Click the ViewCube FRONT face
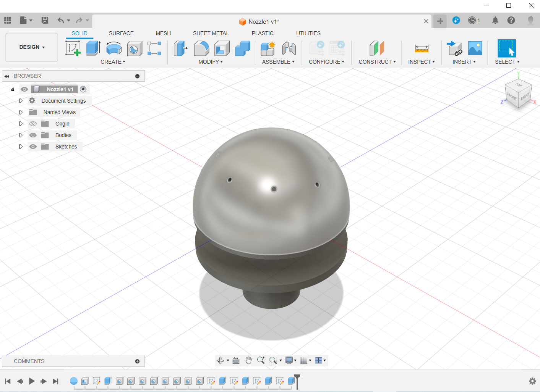 point(512,97)
